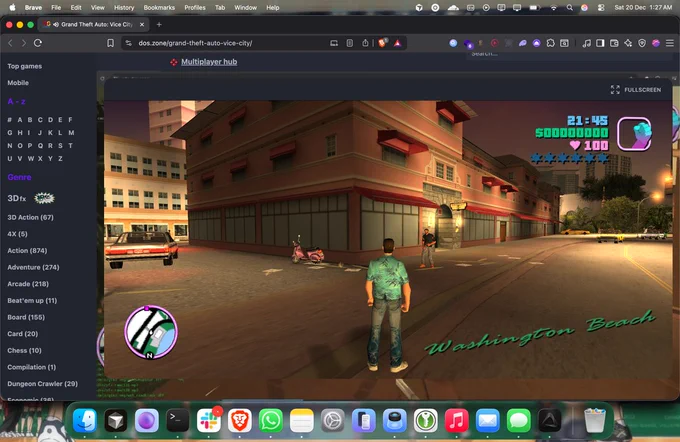Click the fullscreen icon above the game

coord(615,90)
